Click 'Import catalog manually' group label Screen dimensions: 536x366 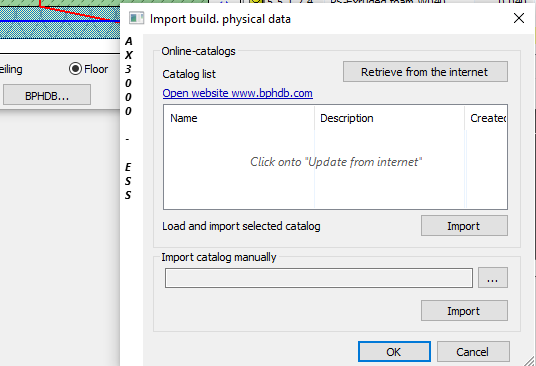219,257
